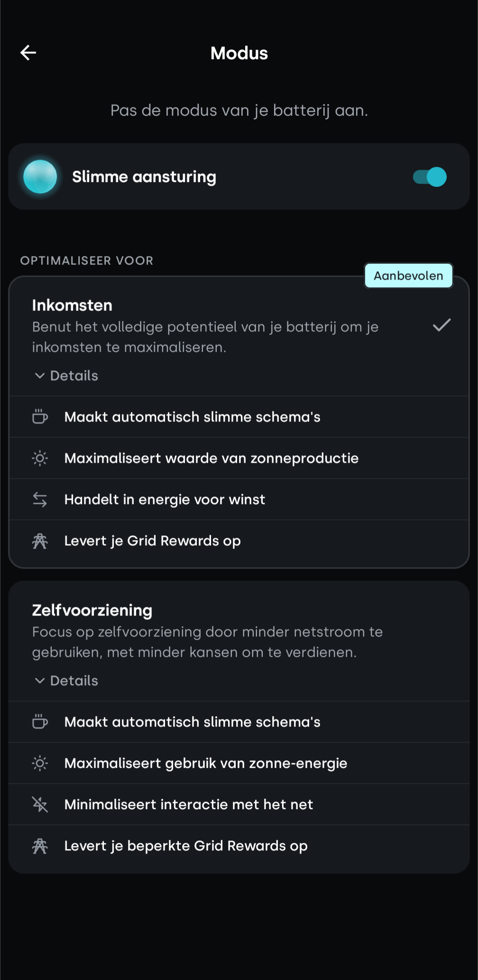
Task: Tap the Slimme aansturing label
Action: pos(144,177)
